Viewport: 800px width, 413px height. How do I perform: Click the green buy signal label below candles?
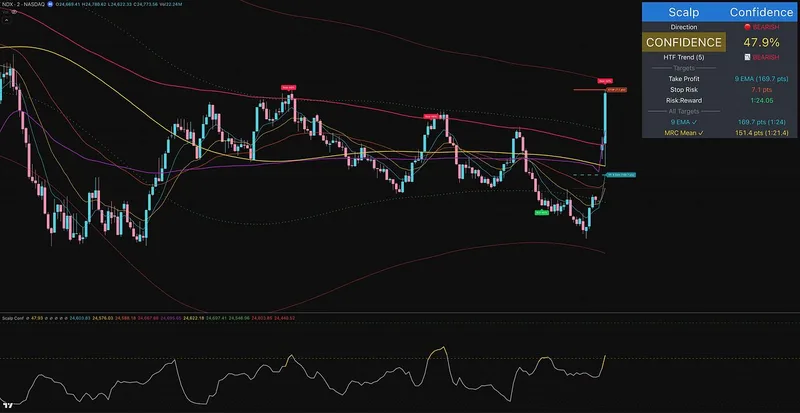tap(541, 212)
